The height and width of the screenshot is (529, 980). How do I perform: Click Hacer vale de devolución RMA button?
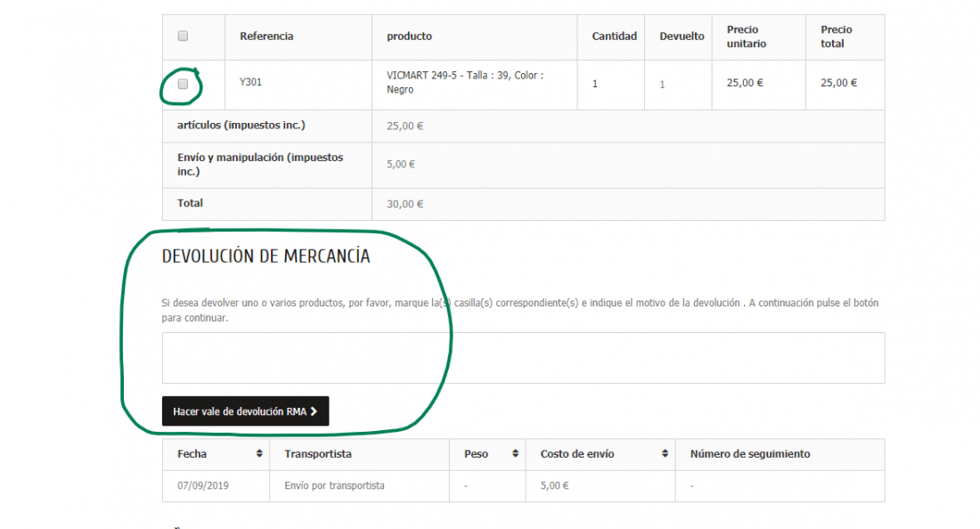tap(245, 411)
